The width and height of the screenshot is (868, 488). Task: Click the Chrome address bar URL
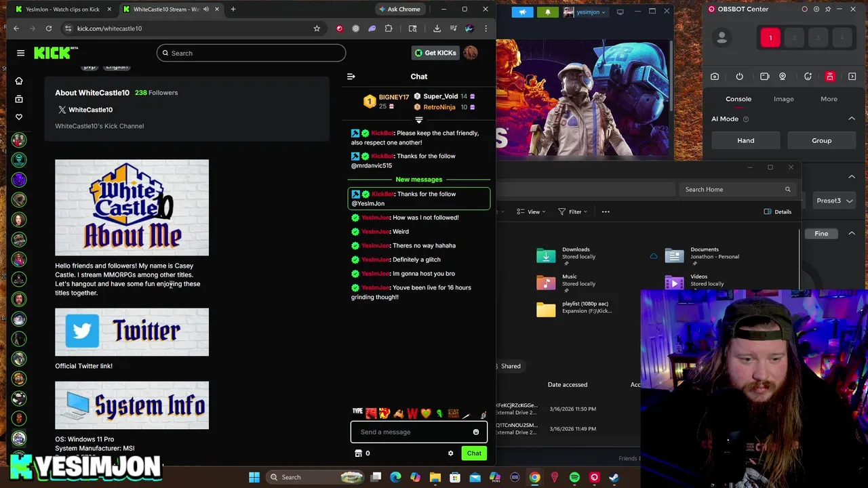[x=109, y=28]
